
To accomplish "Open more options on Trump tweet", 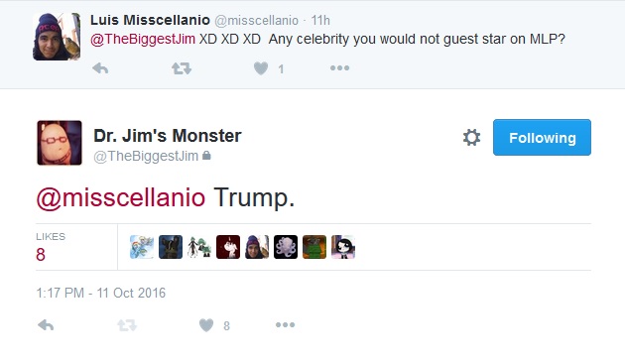I will (285, 325).
